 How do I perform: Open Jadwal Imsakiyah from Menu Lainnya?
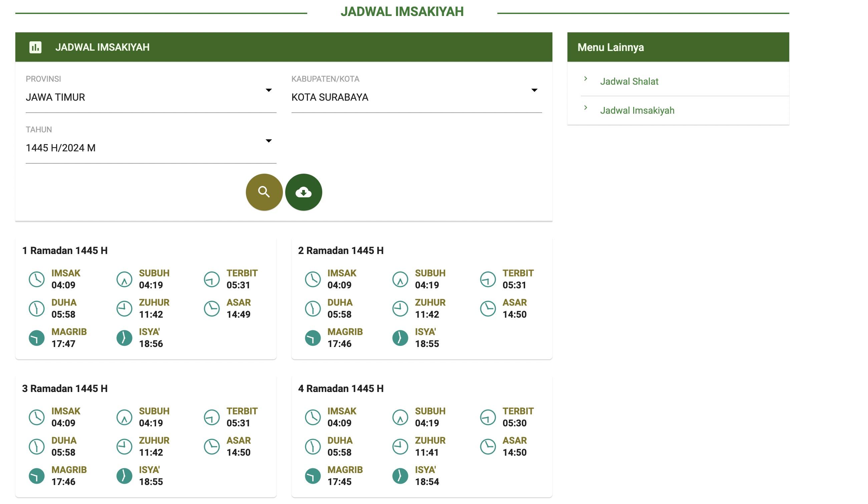[x=637, y=111]
